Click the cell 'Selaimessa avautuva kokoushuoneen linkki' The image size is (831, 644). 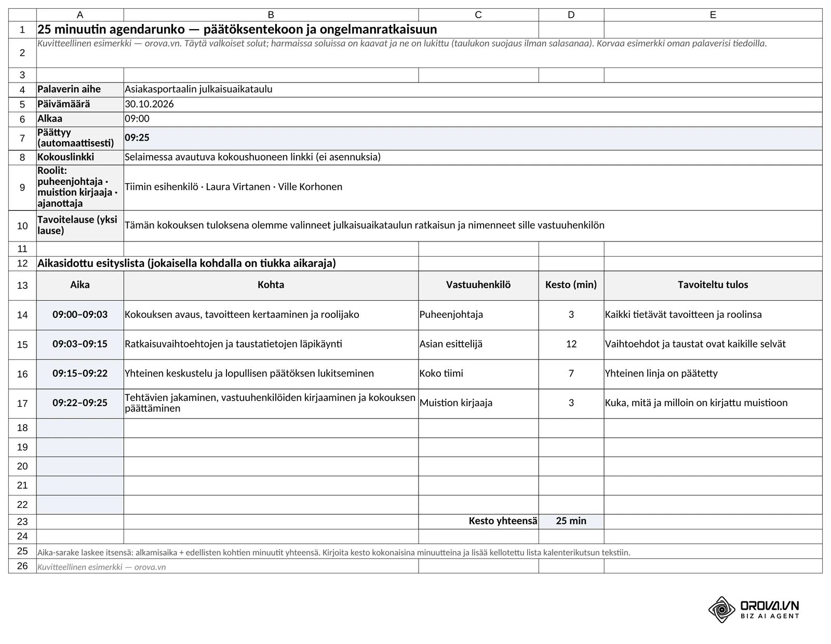pyautogui.click(x=473, y=157)
